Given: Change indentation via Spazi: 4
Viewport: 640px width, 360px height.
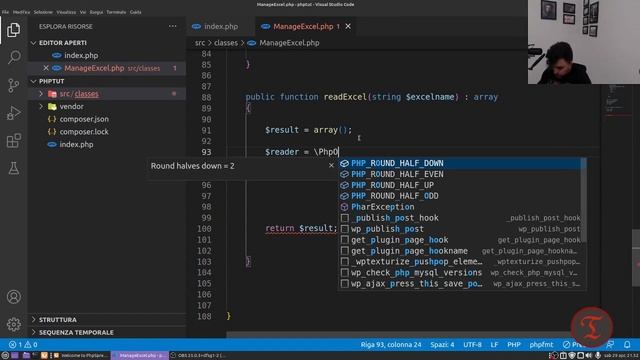Looking at the screenshot, I should [x=442, y=344].
